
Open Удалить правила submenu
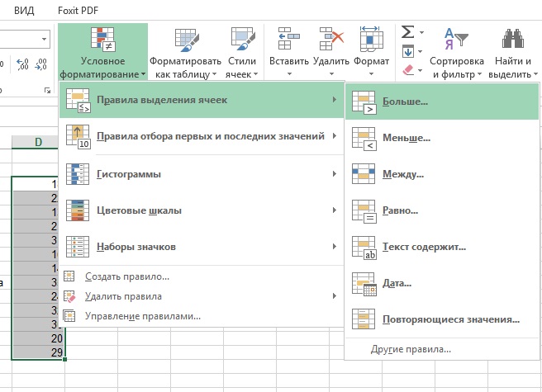pos(202,296)
